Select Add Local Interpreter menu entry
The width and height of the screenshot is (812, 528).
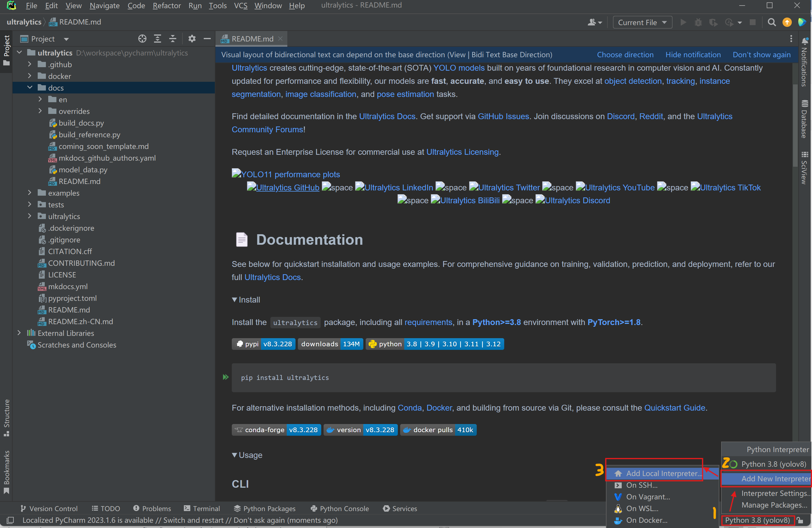click(x=663, y=473)
